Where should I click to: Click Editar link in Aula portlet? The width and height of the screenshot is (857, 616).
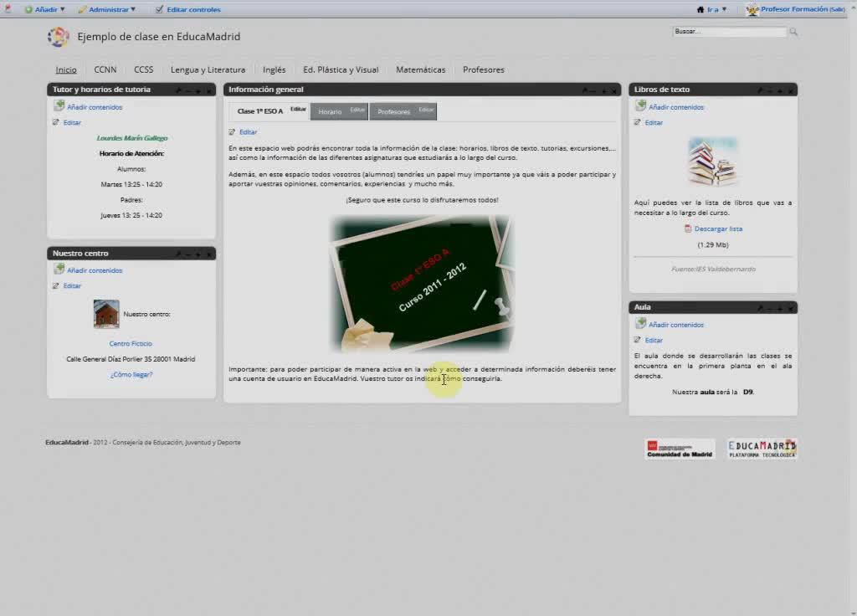[x=654, y=340]
